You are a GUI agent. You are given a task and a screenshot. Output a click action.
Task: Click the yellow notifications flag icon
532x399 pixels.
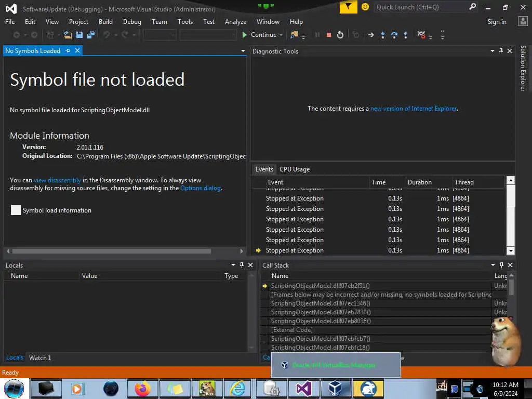[x=349, y=7]
